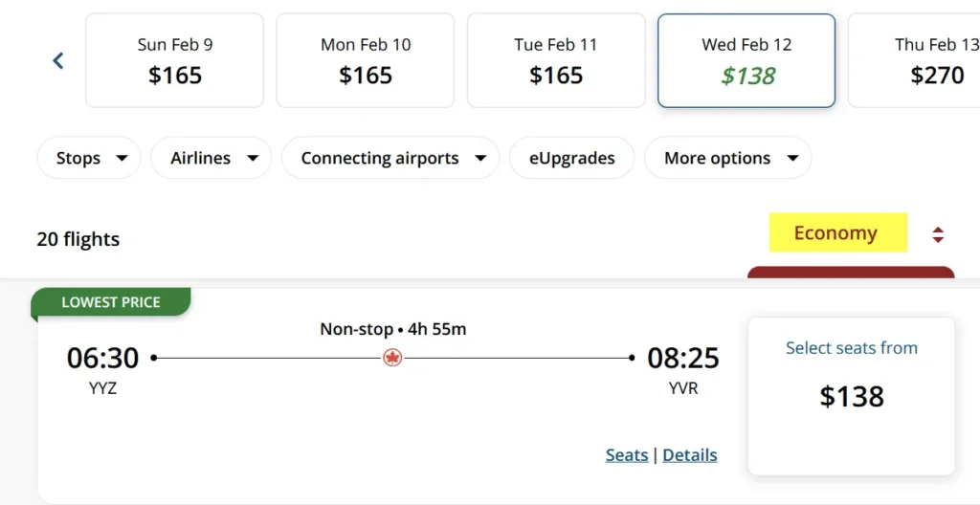Expand the Airlines filter dropdown
The image size is (980, 505).
point(212,158)
